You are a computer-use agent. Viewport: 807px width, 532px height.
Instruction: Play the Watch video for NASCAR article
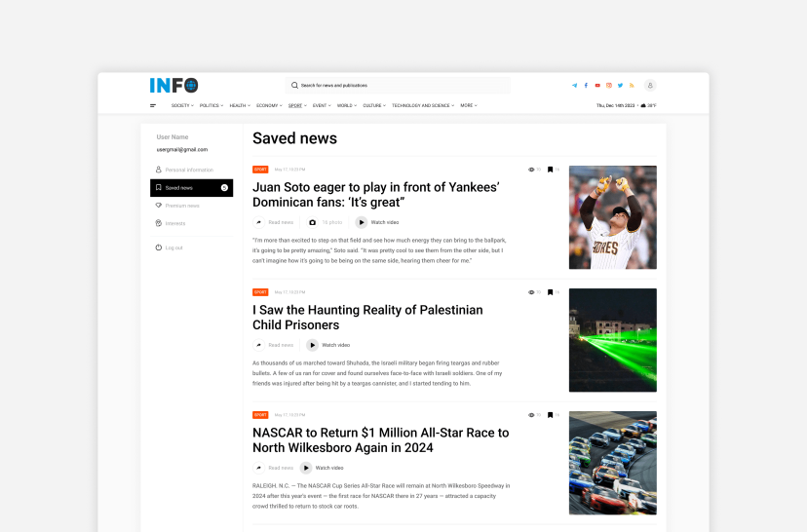(x=322, y=468)
